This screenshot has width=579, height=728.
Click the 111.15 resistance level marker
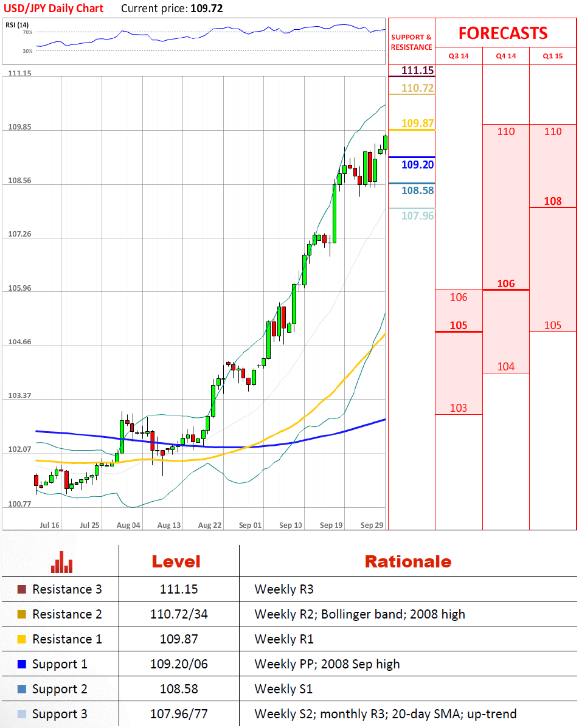click(417, 71)
